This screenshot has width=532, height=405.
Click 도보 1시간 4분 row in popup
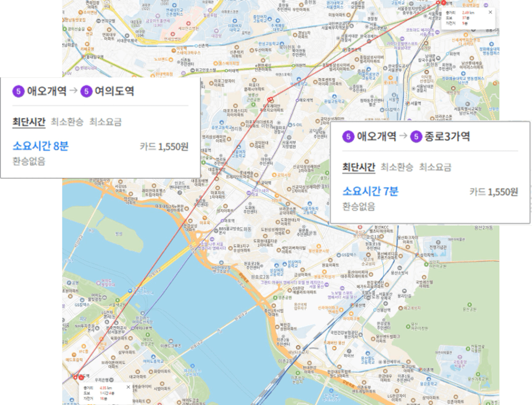(99, 393)
